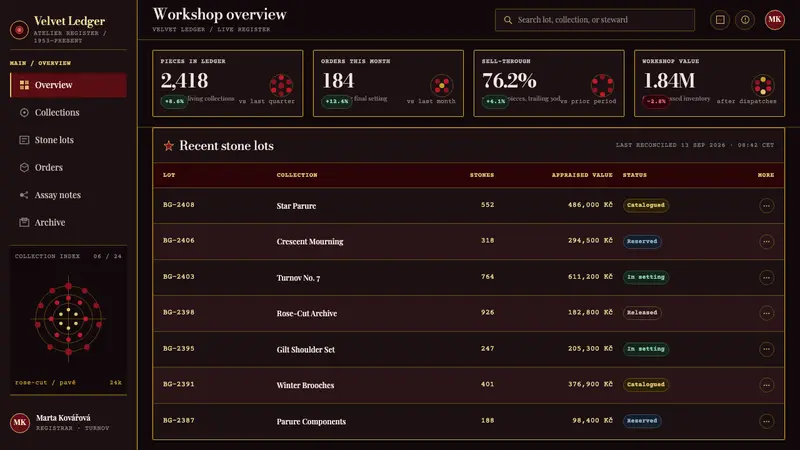Viewport: 800px width, 450px height.
Task: Click the search magnifier icon
Action: click(508, 20)
